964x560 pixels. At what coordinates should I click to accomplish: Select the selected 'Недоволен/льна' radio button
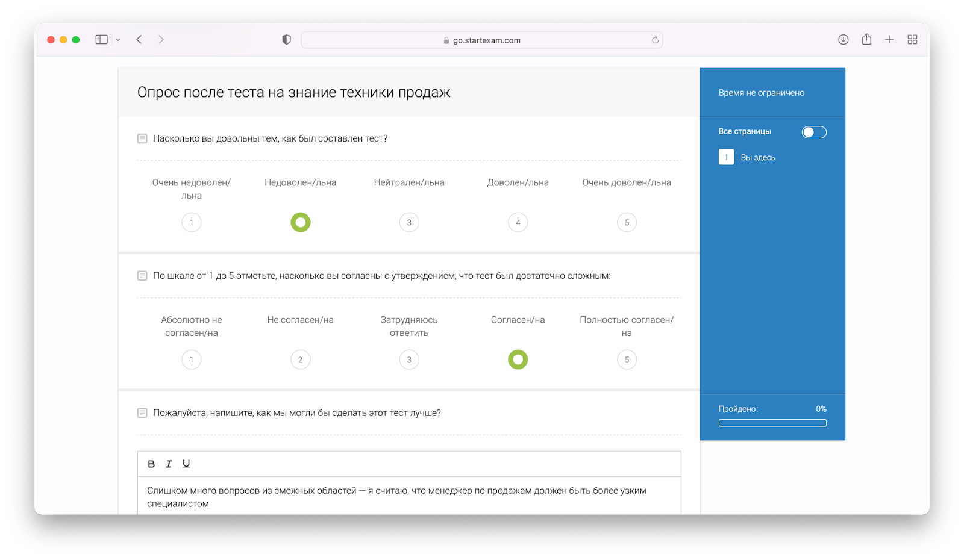click(x=301, y=223)
